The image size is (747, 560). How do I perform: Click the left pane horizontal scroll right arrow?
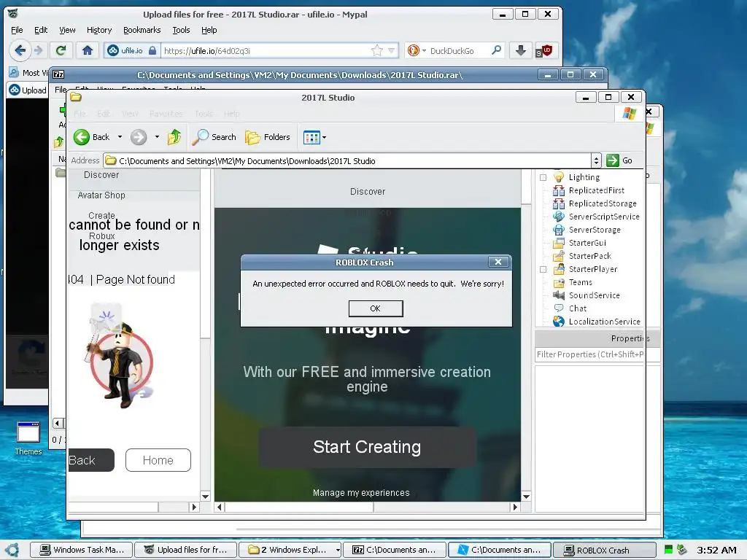[194, 507]
